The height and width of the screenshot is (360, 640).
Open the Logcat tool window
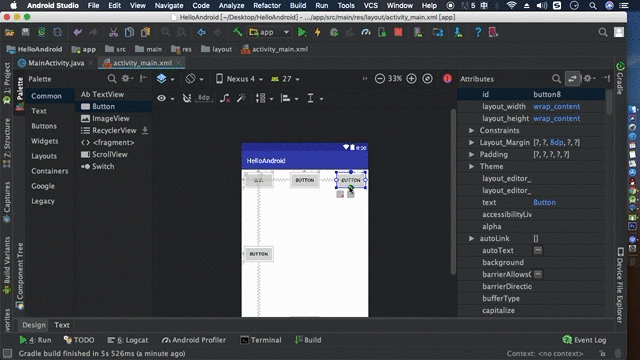pos(127,340)
